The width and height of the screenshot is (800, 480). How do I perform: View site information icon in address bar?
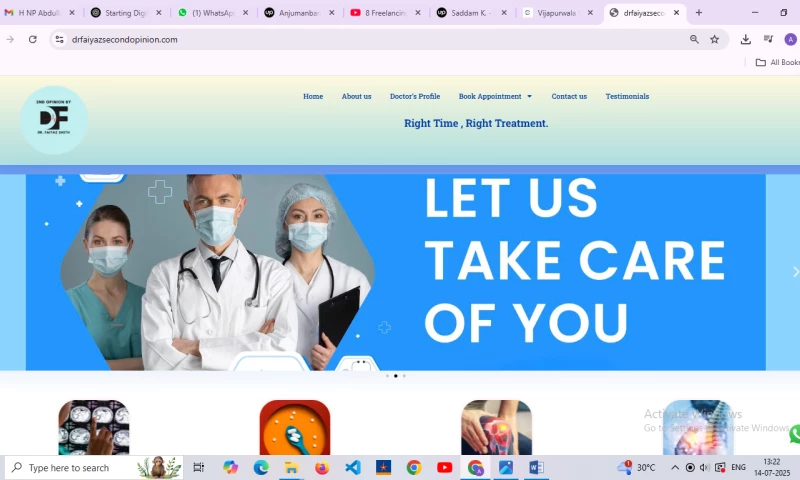[x=59, y=39]
